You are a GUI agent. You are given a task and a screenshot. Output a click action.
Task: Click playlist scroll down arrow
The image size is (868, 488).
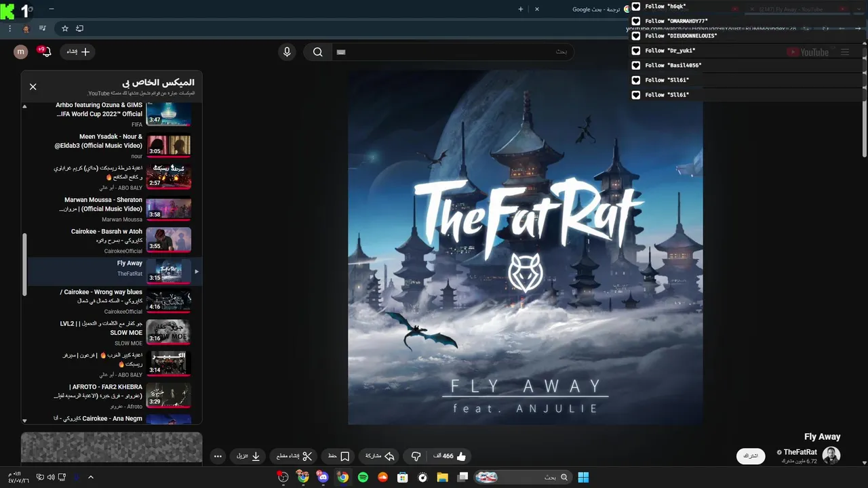(25, 420)
